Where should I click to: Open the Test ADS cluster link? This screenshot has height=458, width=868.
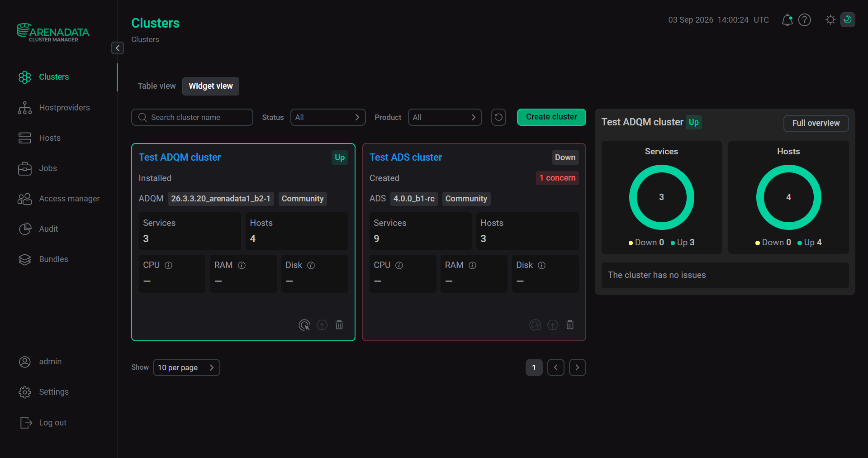pyautogui.click(x=406, y=157)
